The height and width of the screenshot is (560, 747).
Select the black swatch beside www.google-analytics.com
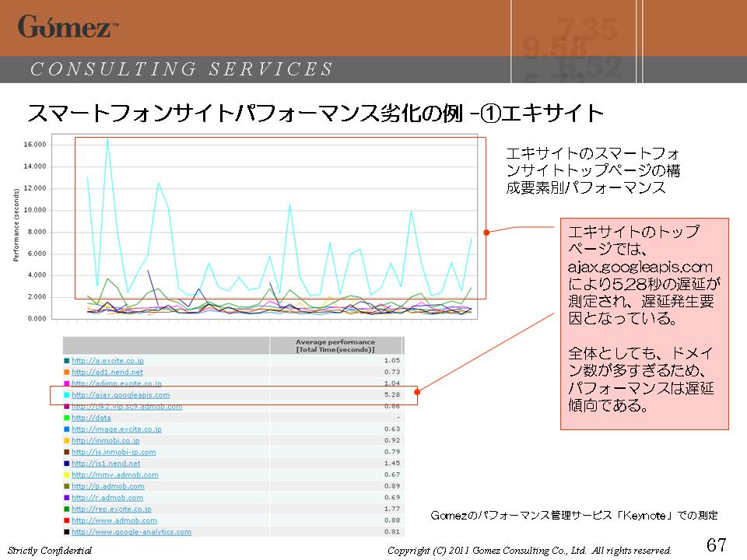click(x=67, y=532)
